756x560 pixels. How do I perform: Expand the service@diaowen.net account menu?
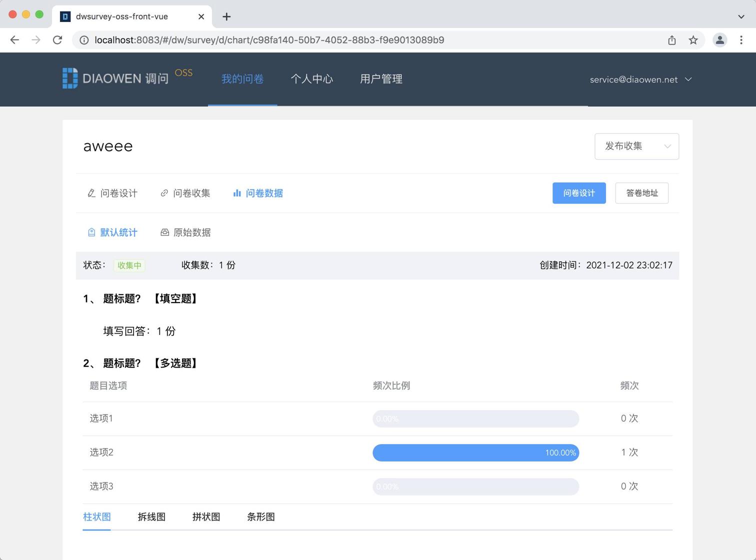click(x=640, y=79)
